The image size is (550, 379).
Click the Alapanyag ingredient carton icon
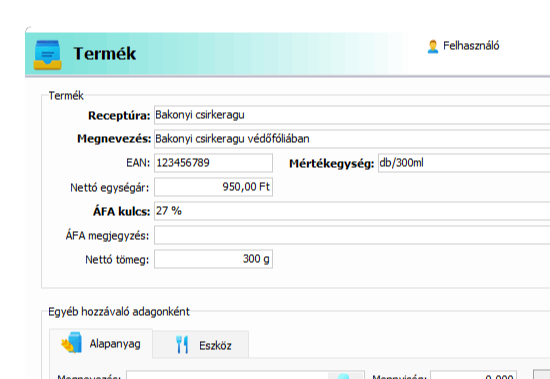[72, 342]
